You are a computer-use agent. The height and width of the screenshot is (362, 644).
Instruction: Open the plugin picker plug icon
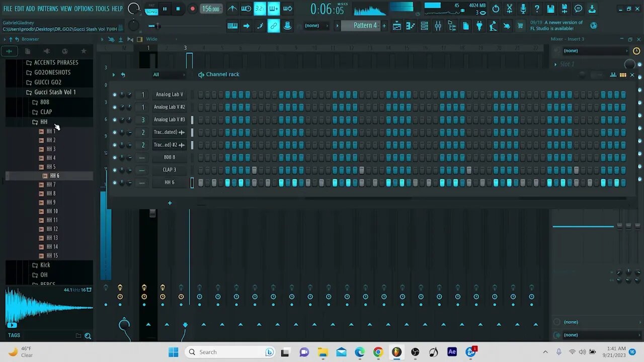click(479, 26)
